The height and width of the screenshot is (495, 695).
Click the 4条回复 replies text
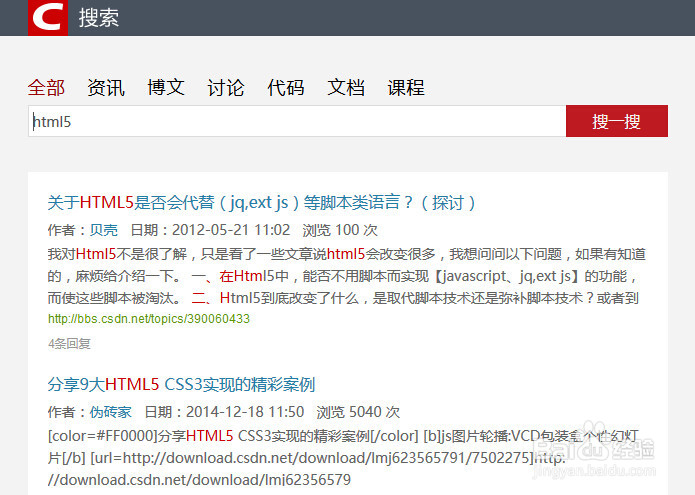click(69, 343)
